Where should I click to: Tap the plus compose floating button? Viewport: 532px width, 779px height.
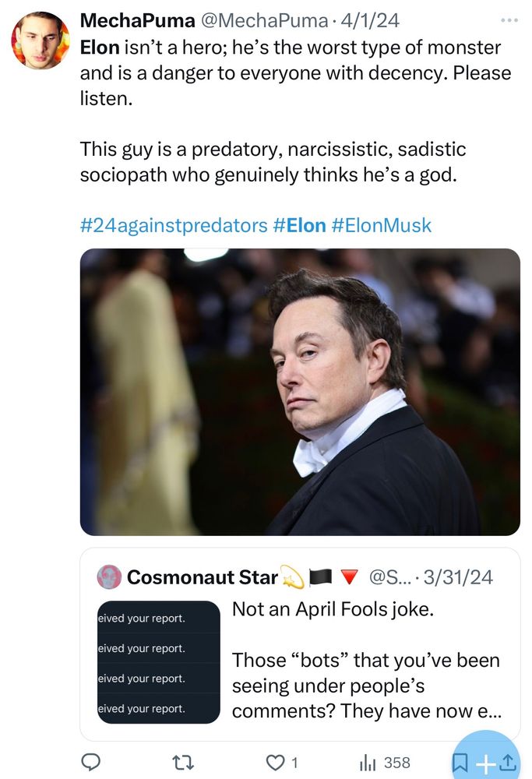point(485,764)
